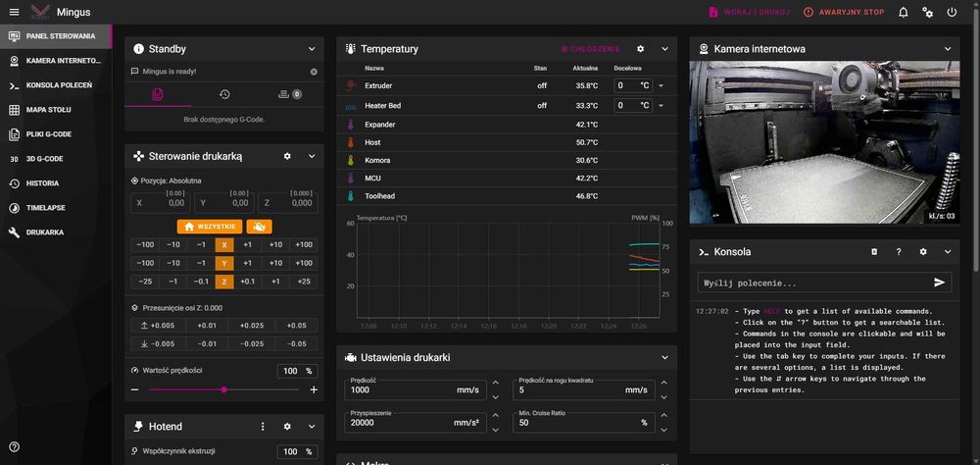Screen dimensions: 980x465
Task: Open Extruder target temperature preset dropdown
Action: [661, 85]
